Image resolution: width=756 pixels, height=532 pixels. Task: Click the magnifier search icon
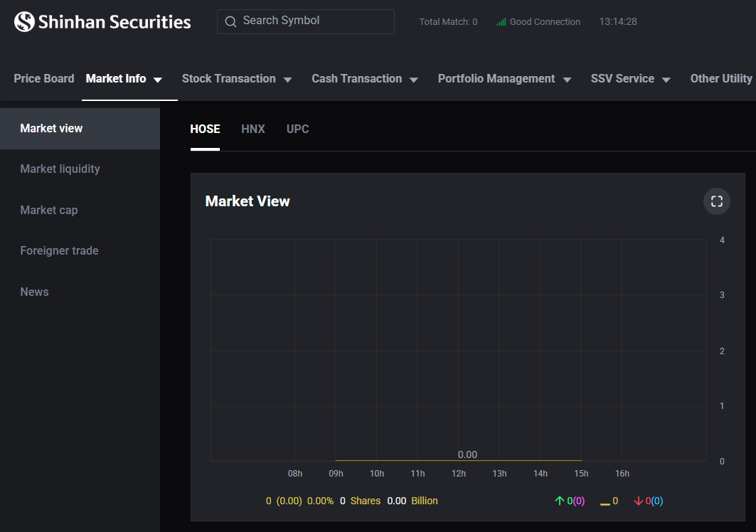coord(230,21)
